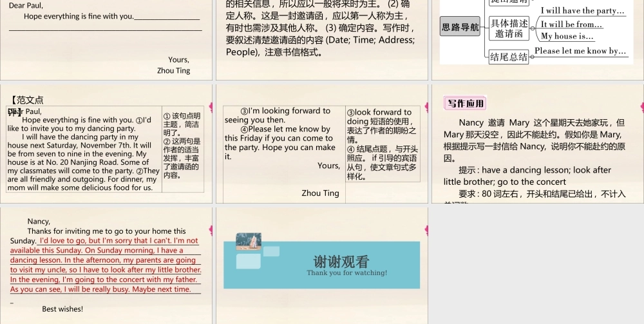
Task: Open the slide mentioning 'Date; Time; Address; People'
Action: (x=321, y=40)
